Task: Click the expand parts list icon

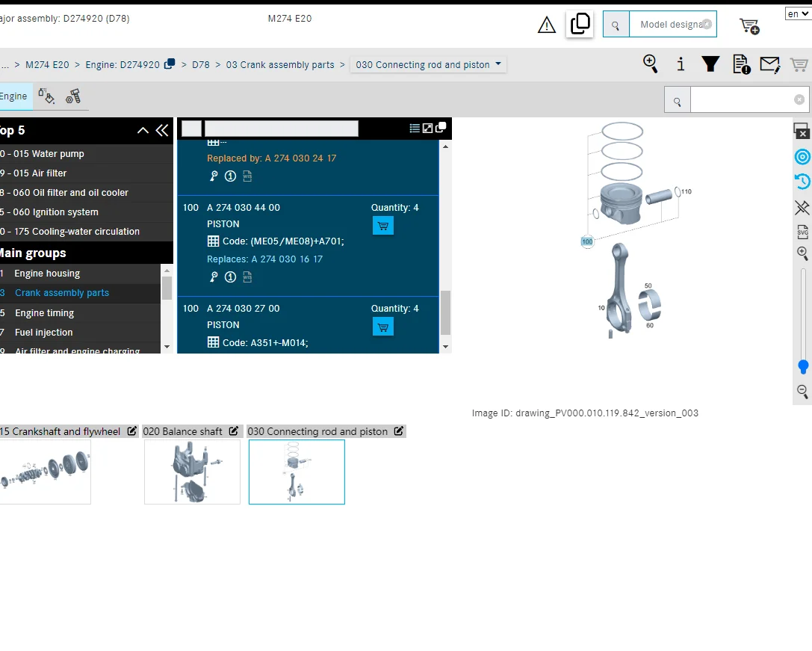Action: (428, 128)
